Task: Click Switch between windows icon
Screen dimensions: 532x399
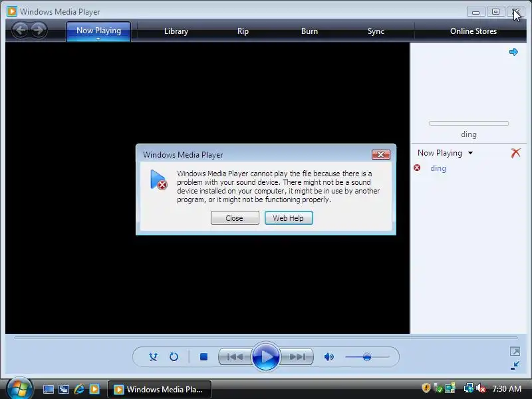Action: pyautogui.click(x=63, y=389)
